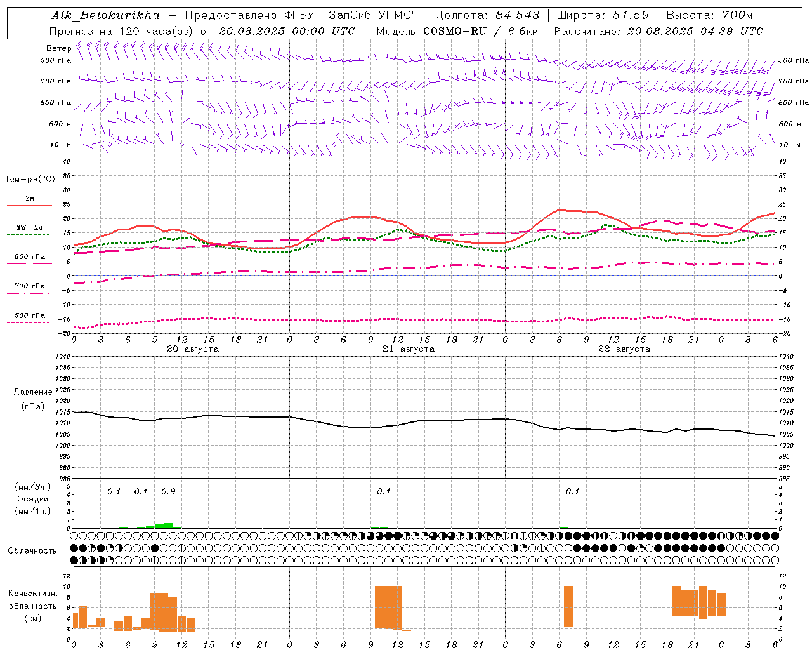Select the Облачность cloud cover label
This screenshot has height=650, width=812.
[32, 551]
